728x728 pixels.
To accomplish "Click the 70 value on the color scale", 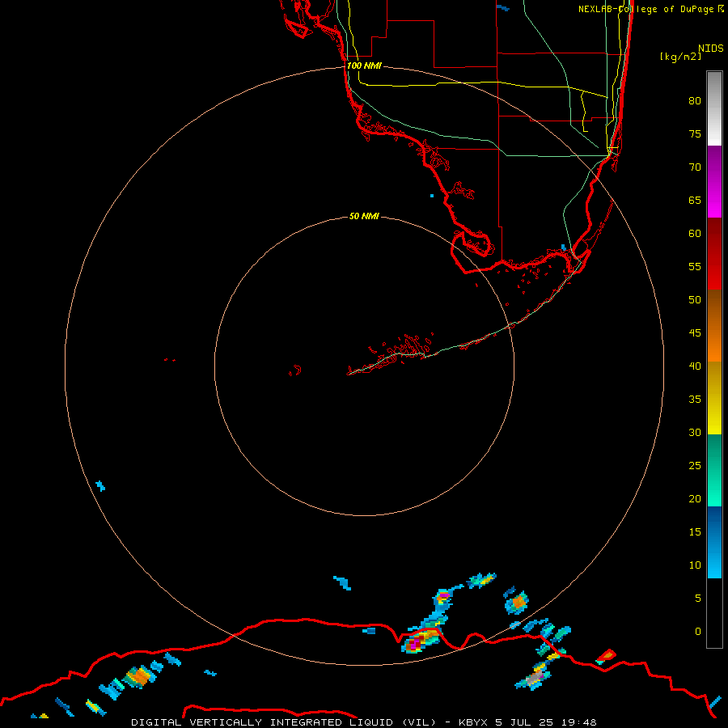I will point(695,167).
